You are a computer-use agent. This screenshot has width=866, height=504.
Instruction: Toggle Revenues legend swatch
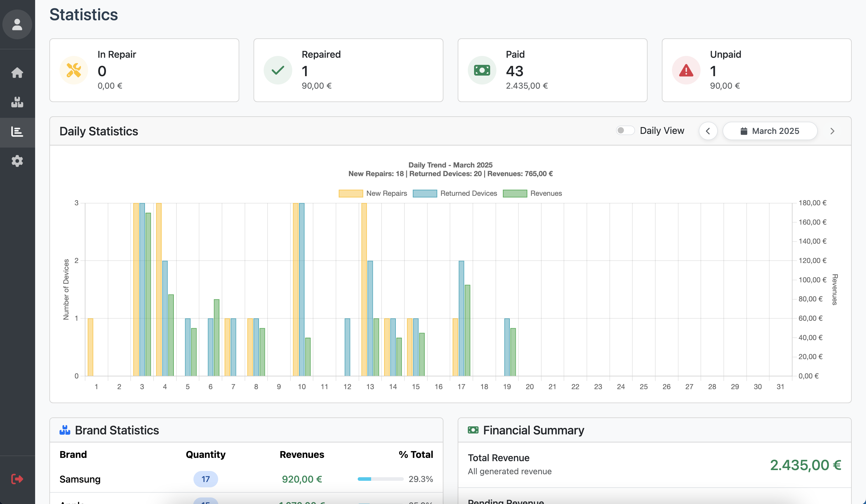click(x=515, y=193)
